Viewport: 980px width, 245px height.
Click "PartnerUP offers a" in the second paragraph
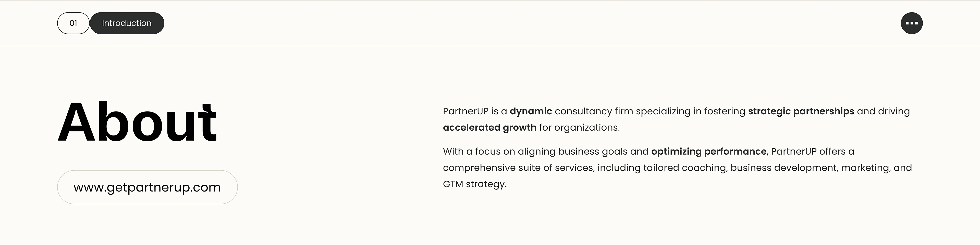point(812,152)
